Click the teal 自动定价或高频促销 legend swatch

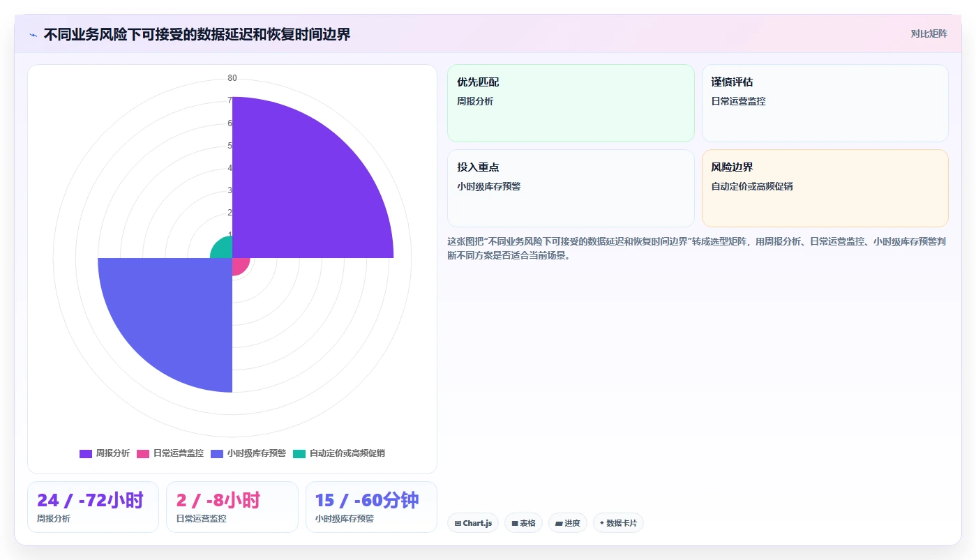pos(299,453)
